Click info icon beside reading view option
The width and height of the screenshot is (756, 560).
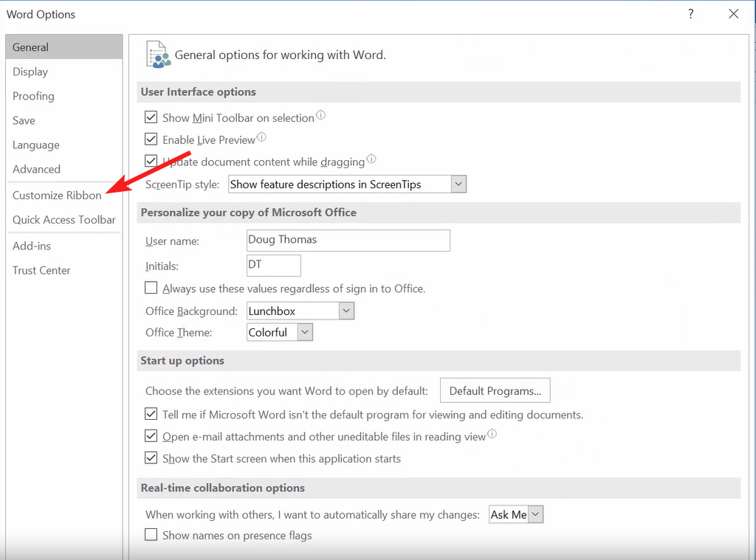[492, 433]
